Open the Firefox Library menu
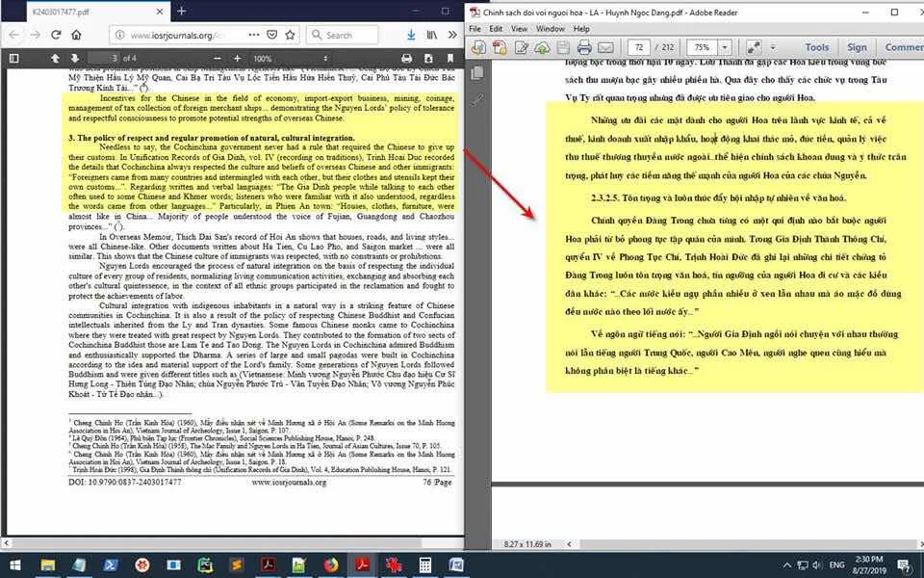The width and height of the screenshot is (924, 578). (432, 35)
